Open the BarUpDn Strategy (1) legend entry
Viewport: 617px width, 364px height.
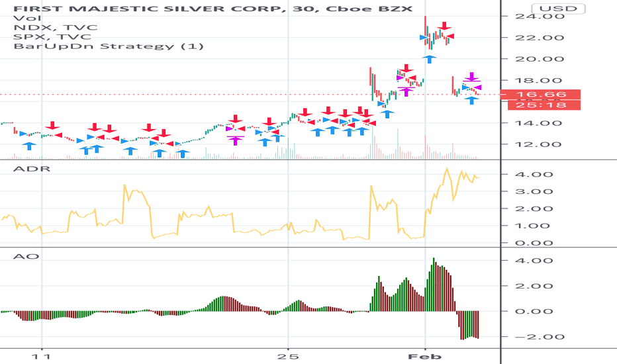coord(109,46)
